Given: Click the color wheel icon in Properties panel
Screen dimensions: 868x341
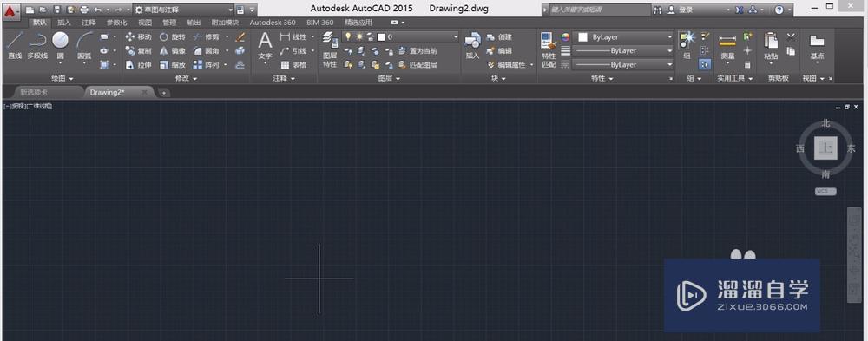Looking at the screenshot, I should point(565,37).
